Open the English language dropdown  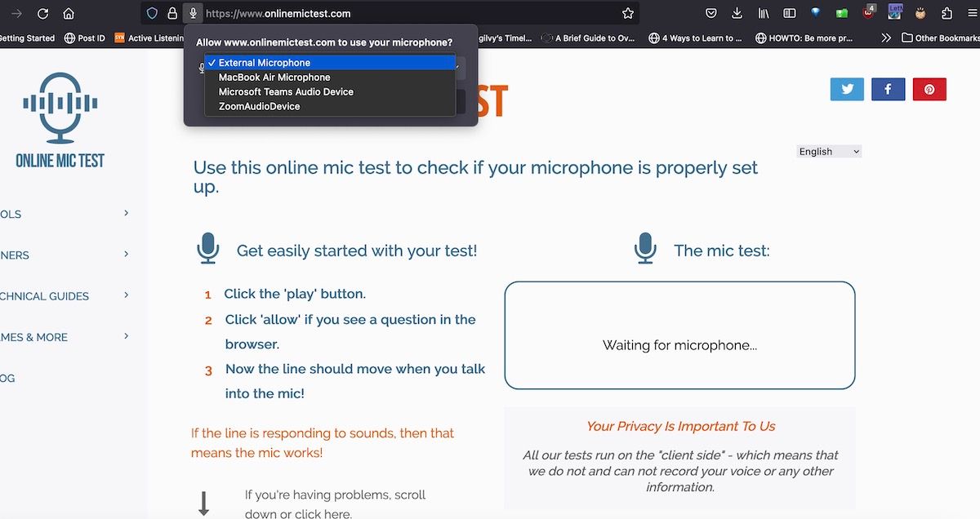pos(829,152)
